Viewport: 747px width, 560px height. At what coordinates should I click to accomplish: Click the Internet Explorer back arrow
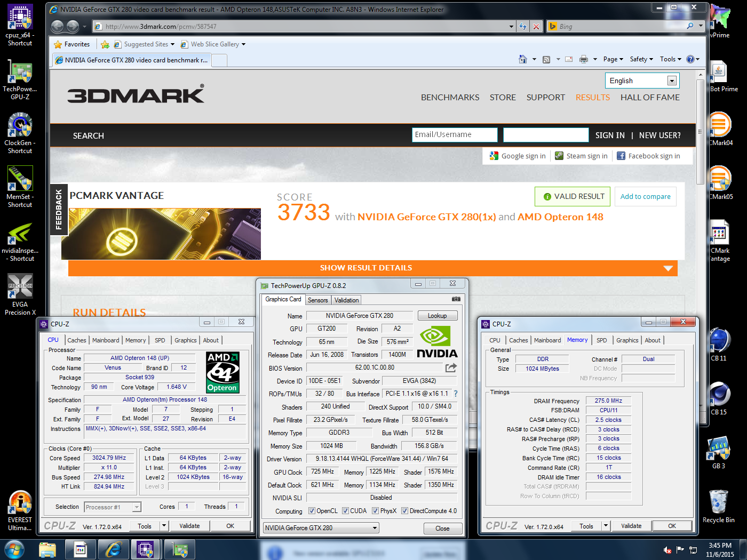click(x=58, y=26)
